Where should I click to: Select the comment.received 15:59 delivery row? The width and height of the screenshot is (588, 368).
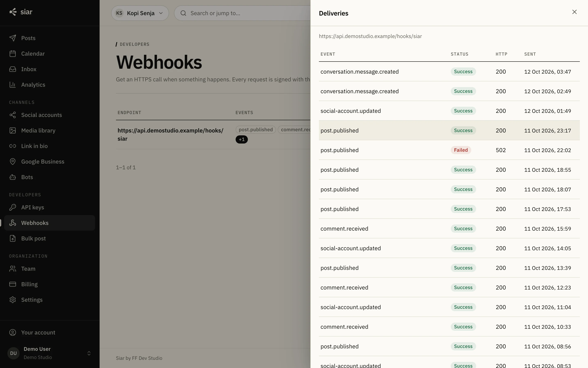(449, 229)
